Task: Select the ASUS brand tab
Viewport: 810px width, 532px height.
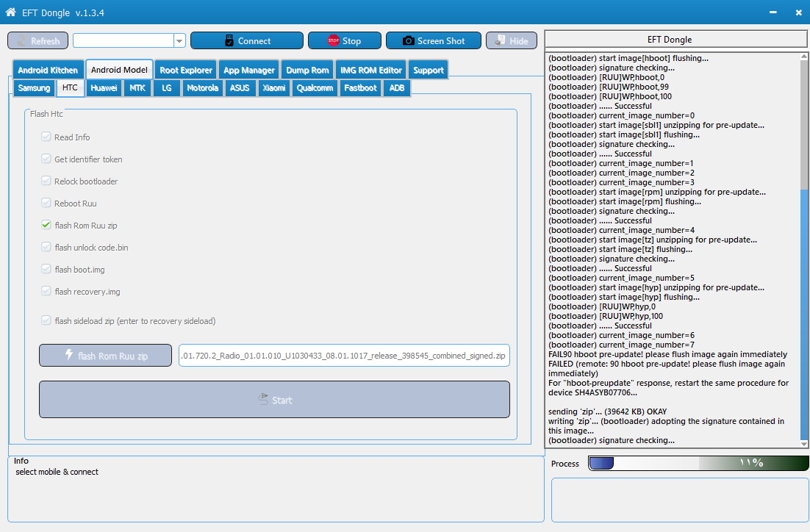Action: click(x=240, y=88)
